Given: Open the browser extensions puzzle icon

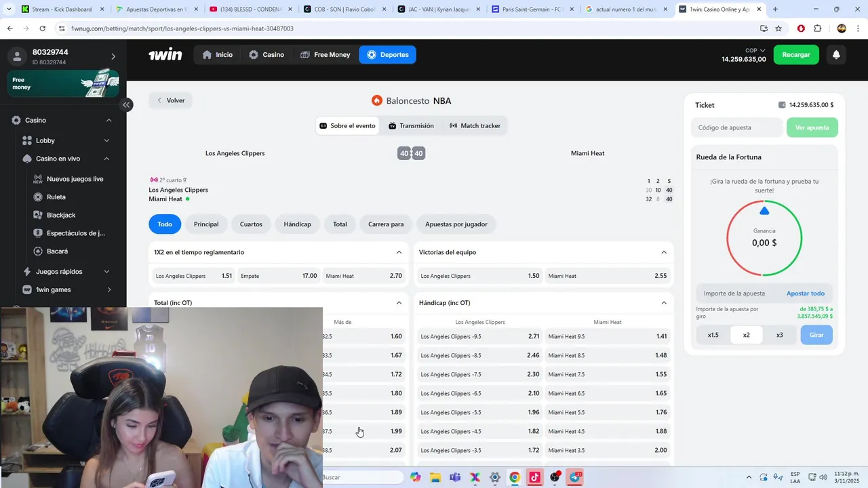Looking at the screenshot, I should (817, 28).
